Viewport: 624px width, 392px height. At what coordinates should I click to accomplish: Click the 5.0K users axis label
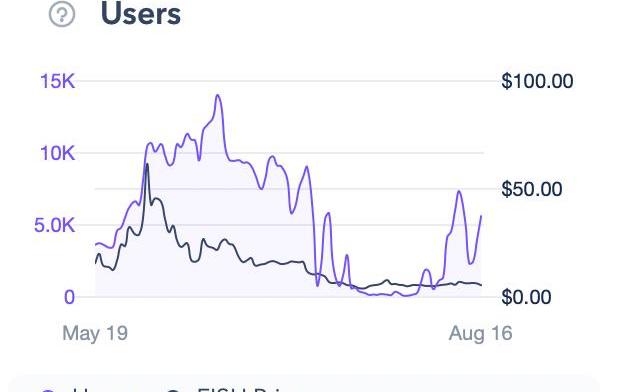pos(55,225)
